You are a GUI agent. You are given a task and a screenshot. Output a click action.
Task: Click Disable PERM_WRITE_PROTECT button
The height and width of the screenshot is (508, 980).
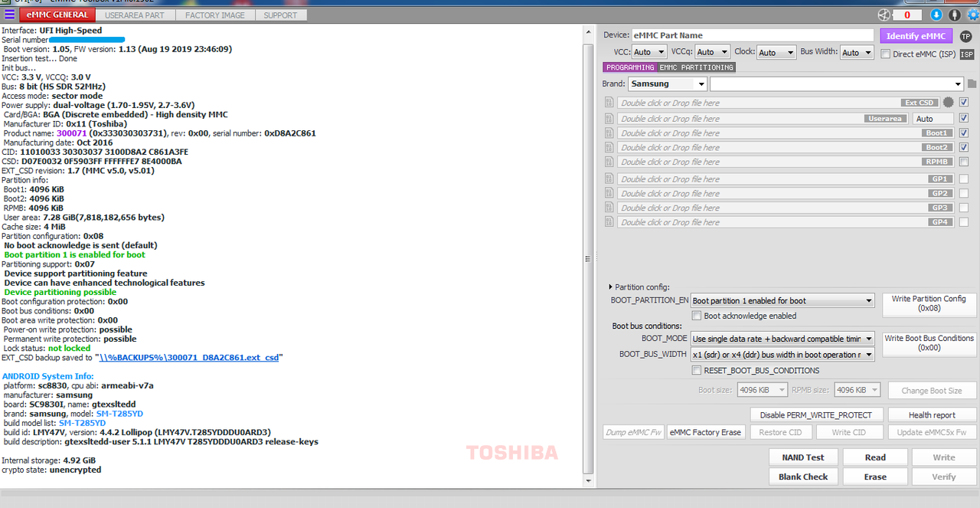tap(815, 415)
